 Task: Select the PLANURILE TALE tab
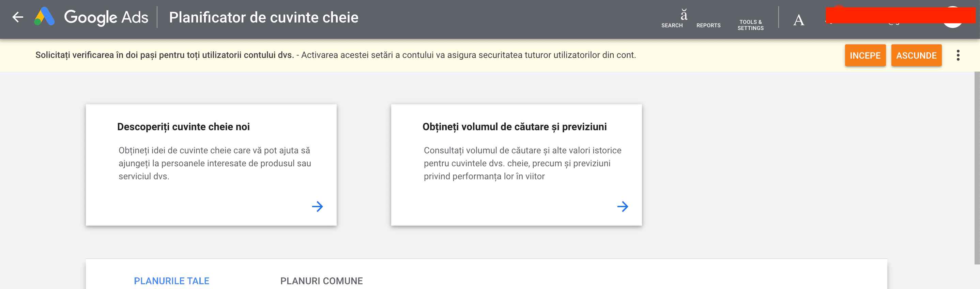click(172, 281)
